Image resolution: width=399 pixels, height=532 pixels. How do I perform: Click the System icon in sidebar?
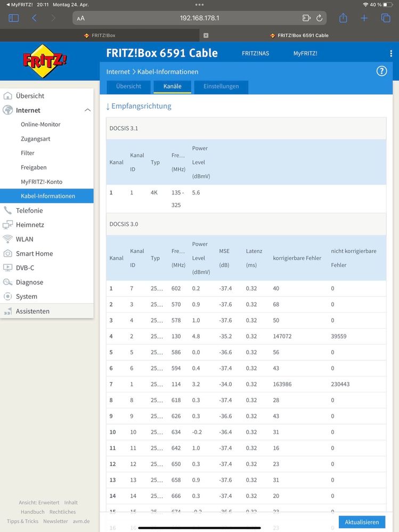[7, 296]
